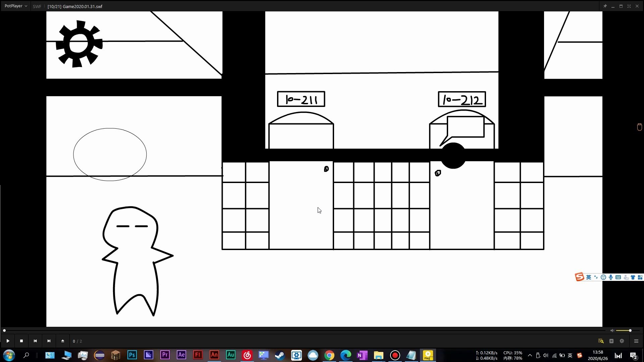Mute audio via speaker icon

612,330
